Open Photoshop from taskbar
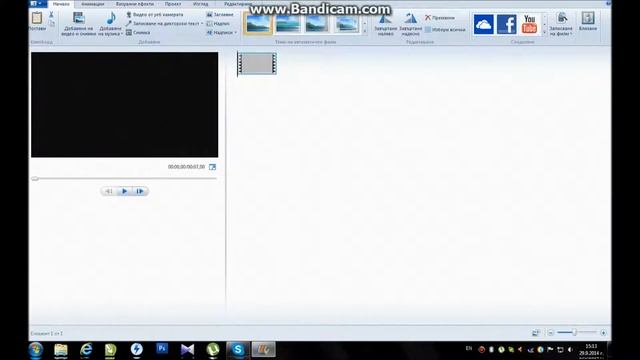640x360 pixels. click(162, 349)
